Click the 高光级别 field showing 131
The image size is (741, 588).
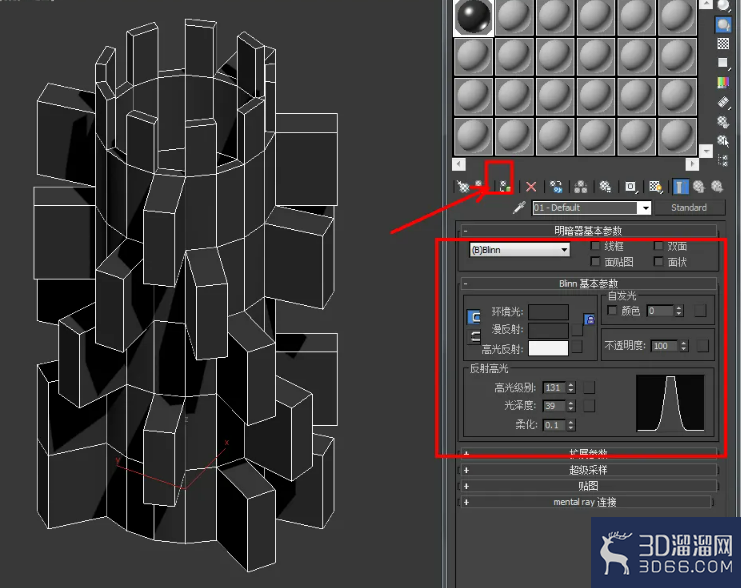pos(554,388)
